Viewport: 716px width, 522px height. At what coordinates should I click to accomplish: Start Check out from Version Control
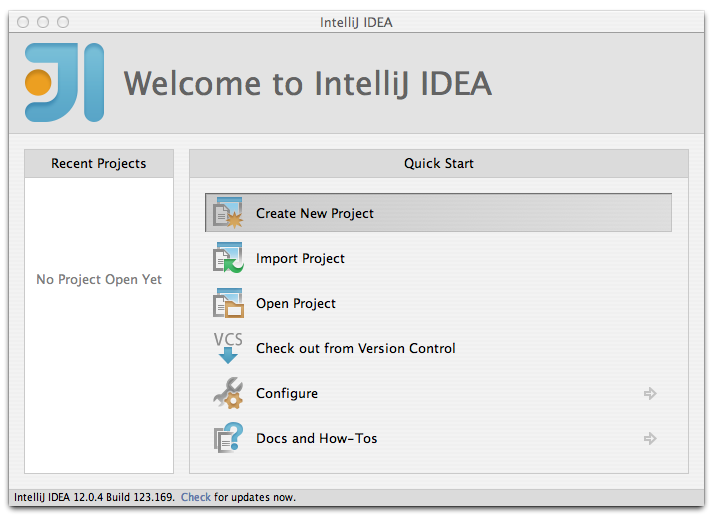point(355,348)
